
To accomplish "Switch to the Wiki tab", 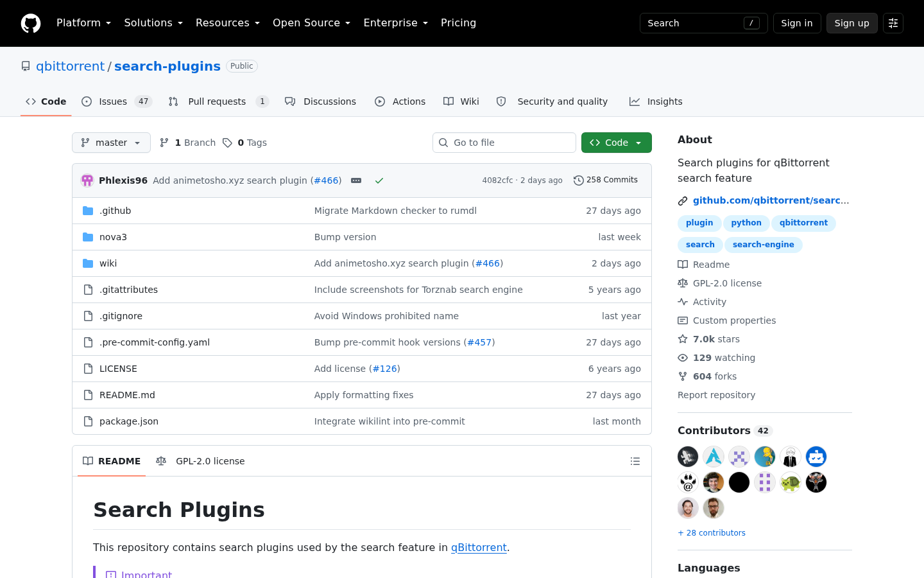I will [461, 101].
